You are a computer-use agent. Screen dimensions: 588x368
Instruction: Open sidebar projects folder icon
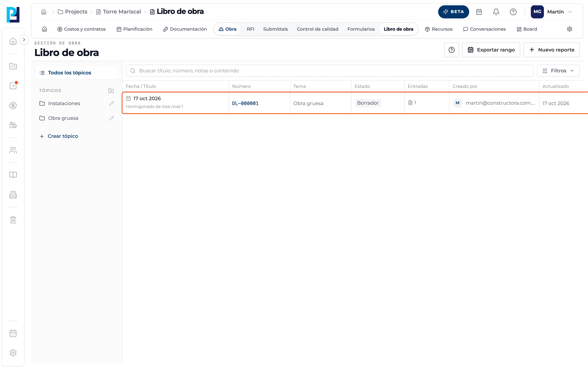[x=13, y=66]
